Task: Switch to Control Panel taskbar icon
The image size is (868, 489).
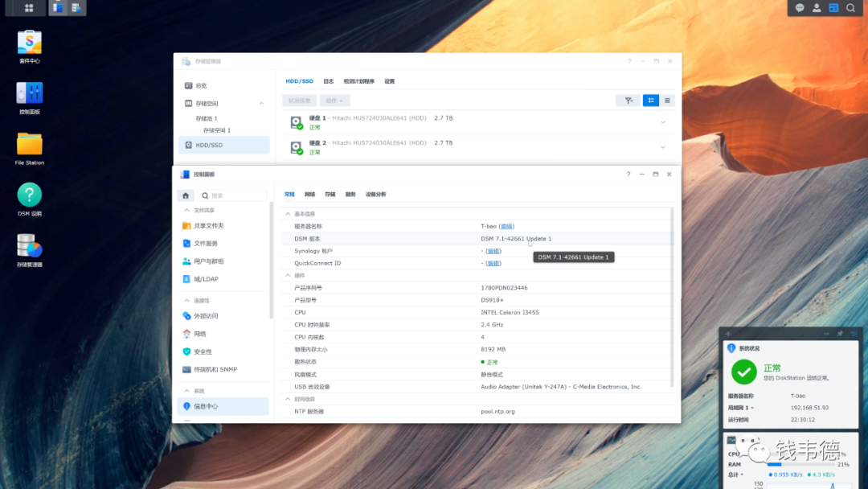Action: 58,8
